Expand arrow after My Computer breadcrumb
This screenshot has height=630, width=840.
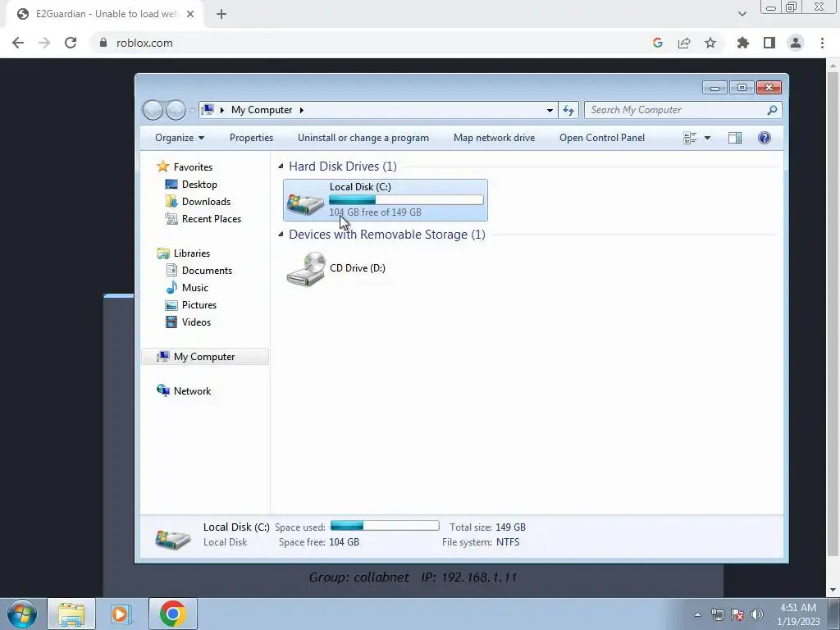click(x=302, y=110)
